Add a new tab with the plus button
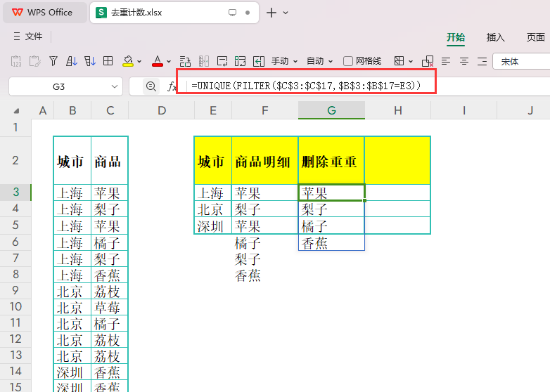This screenshot has height=392, width=550. (x=271, y=13)
